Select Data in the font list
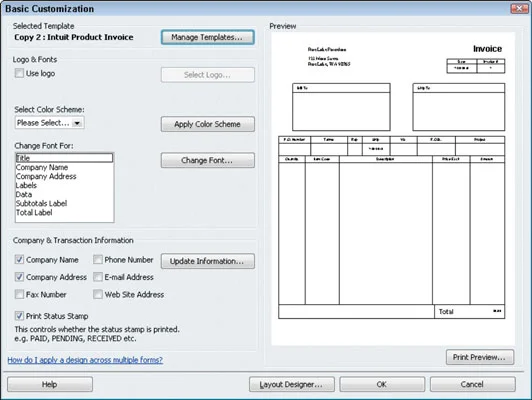This screenshot has width=532, height=400. [x=24, y=194]
